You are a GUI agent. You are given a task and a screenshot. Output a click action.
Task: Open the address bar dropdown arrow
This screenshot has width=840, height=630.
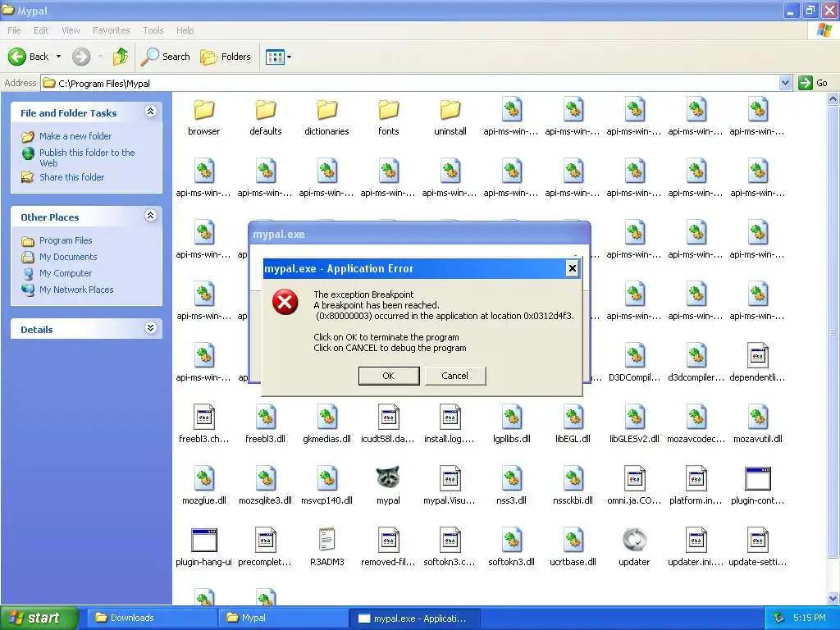[x=785, y=83]
